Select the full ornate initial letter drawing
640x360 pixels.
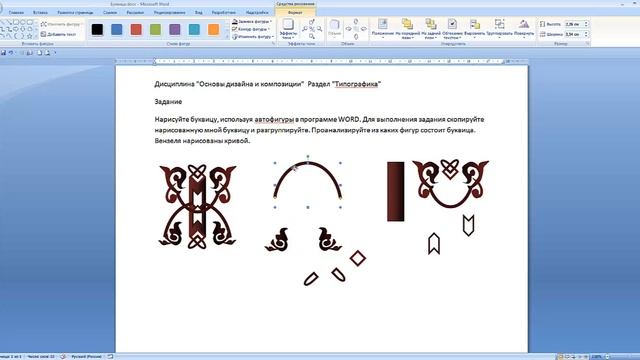(x=198, y=207)
